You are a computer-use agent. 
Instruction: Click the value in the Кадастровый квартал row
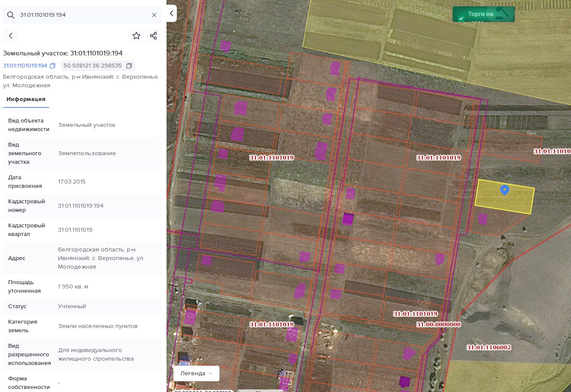[75, 230]
